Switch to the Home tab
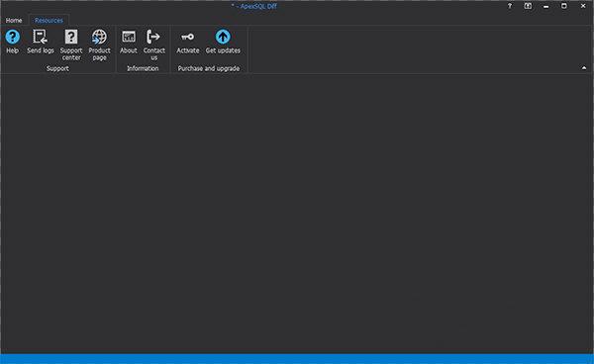This screenshot has height=364, width=594. pyautogui.click(x=14, y=21)
